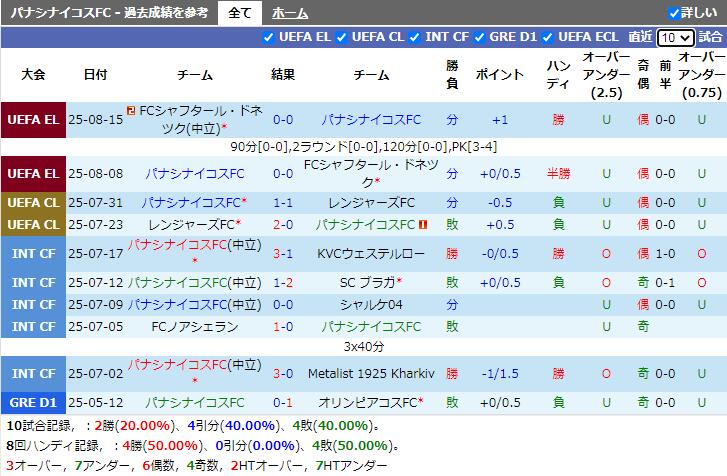Uncheck the INT CF filter checkbox

415,37
